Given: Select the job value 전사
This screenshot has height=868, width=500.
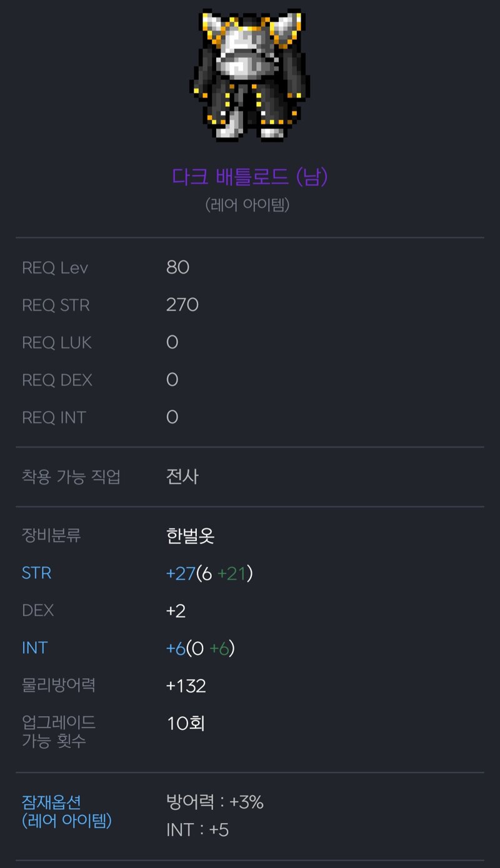Looking at the screenshot, I should pyautogui.click(x=182, y=477).
